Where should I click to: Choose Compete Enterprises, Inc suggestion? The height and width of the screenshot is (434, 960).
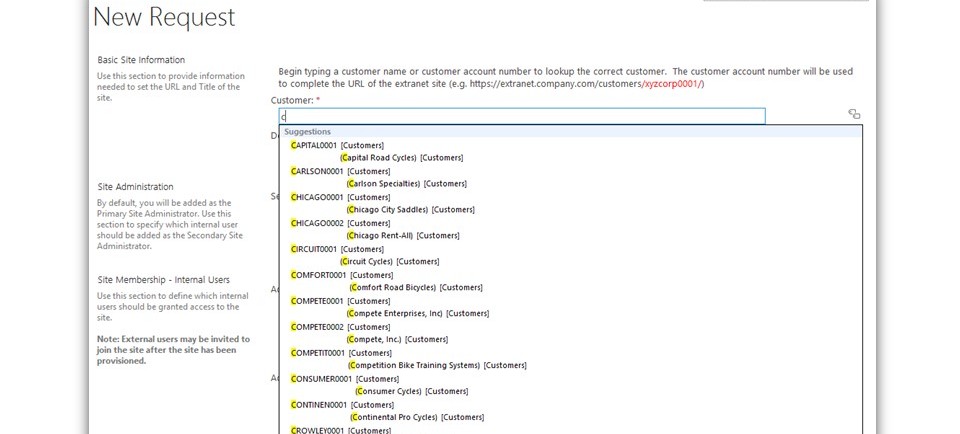pos(418,313)
